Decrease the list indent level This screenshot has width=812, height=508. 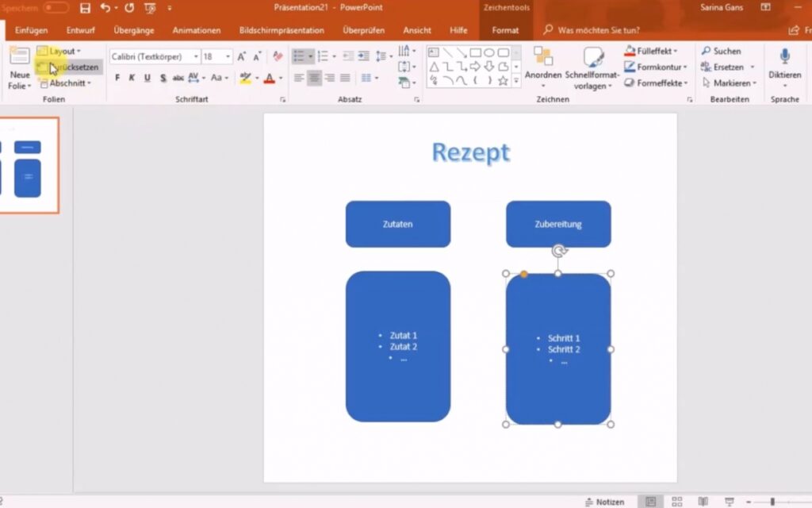click(349, 56)
